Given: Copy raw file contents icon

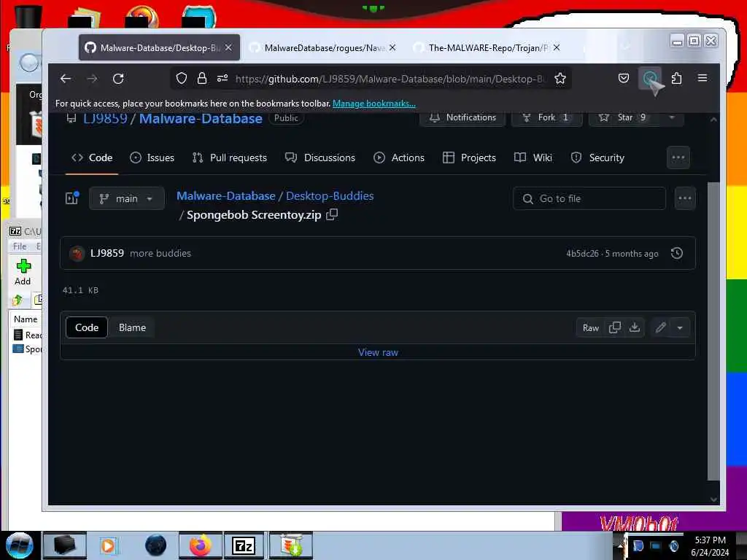Looking at the screenshot, I should (614, 327).
